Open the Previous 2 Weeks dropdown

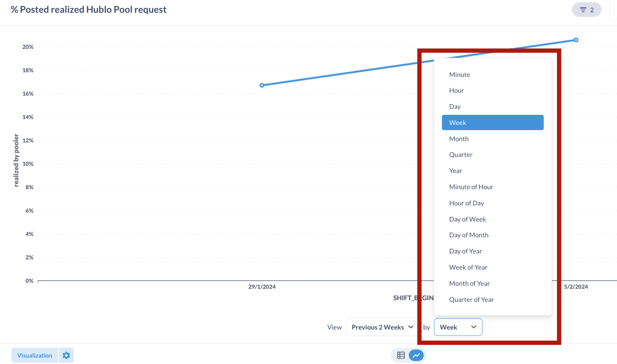tap(381, 327)
